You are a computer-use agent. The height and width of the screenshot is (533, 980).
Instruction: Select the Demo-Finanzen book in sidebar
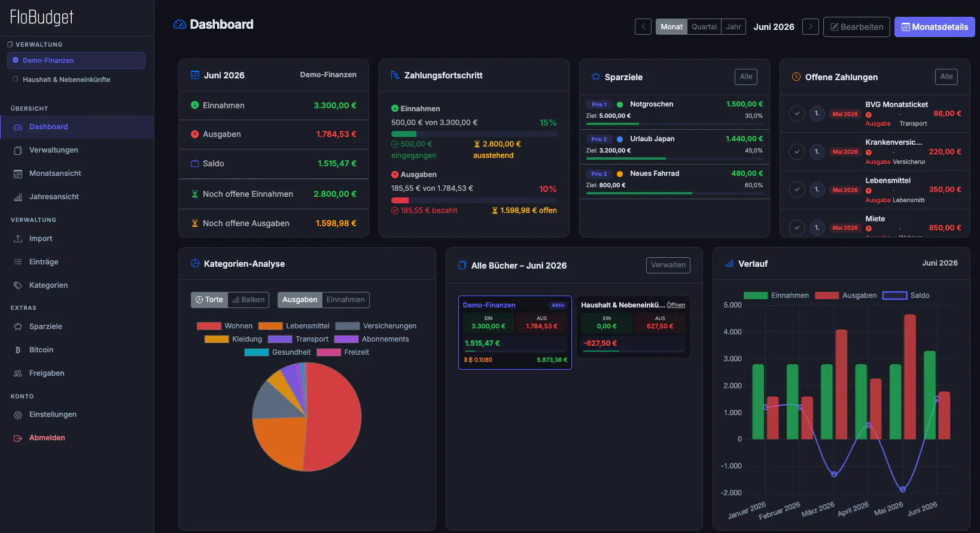[x=76, y=60]
